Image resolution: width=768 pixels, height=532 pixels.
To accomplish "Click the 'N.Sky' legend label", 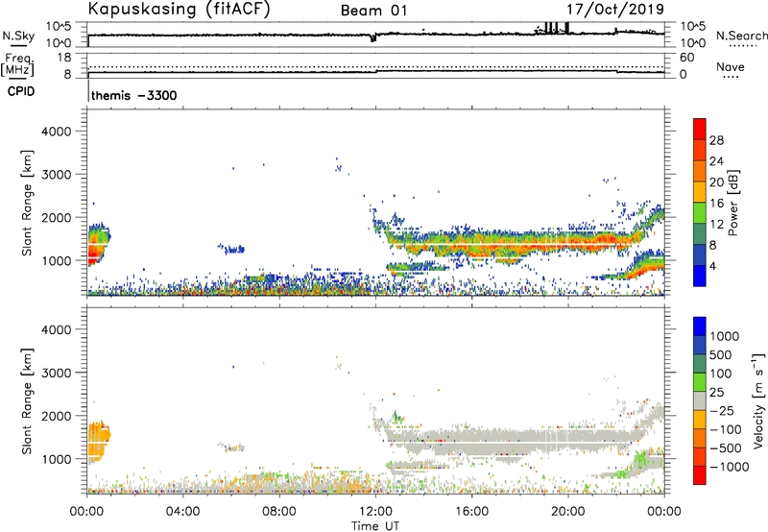I will (18, 36).
